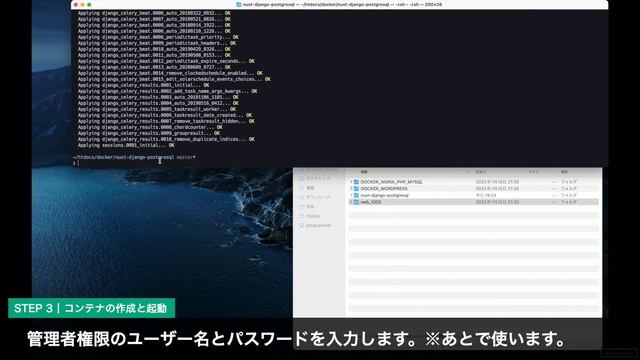Select the nuxt-django-postgresql folder name in Finder

384,195
